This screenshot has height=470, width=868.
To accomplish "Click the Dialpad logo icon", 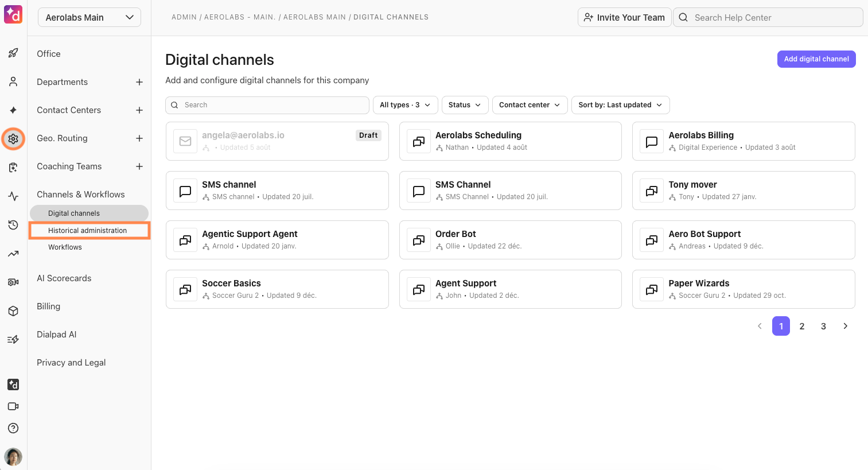I will (13, 14).
